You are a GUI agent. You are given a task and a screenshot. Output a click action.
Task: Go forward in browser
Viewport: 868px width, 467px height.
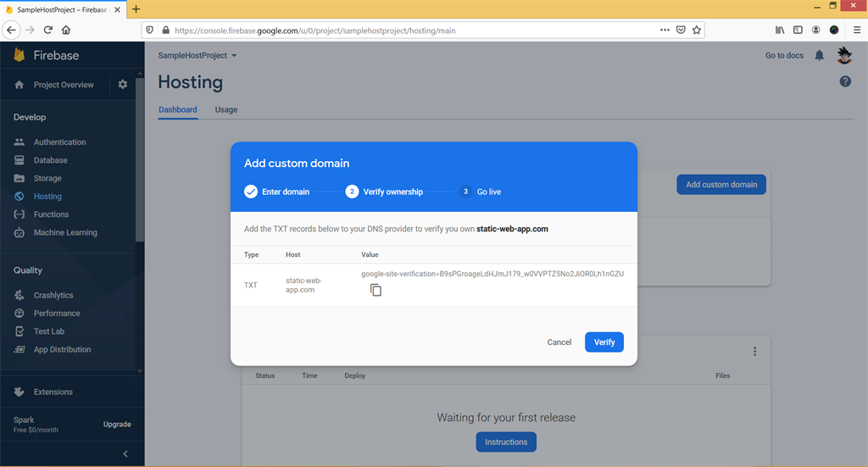point(30,30)
